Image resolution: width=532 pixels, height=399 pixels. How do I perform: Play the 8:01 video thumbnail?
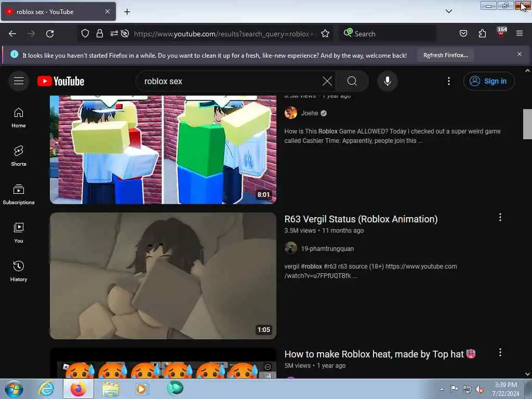click(x=163, y=150)
